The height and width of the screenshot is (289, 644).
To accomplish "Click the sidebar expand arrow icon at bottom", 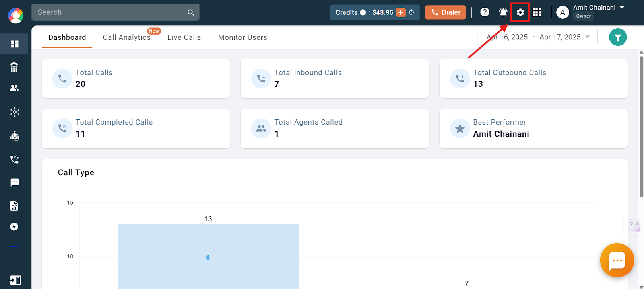I will pos(15,280).
